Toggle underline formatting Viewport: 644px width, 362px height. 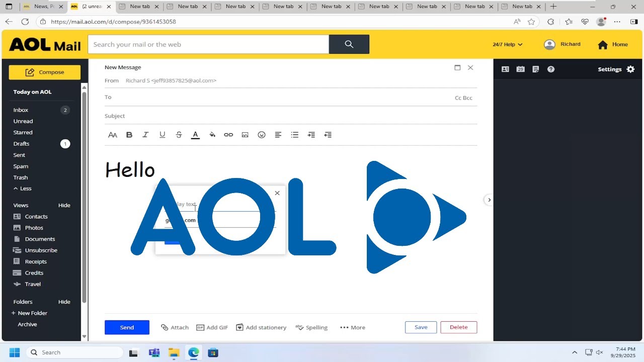tap(162, 135)
